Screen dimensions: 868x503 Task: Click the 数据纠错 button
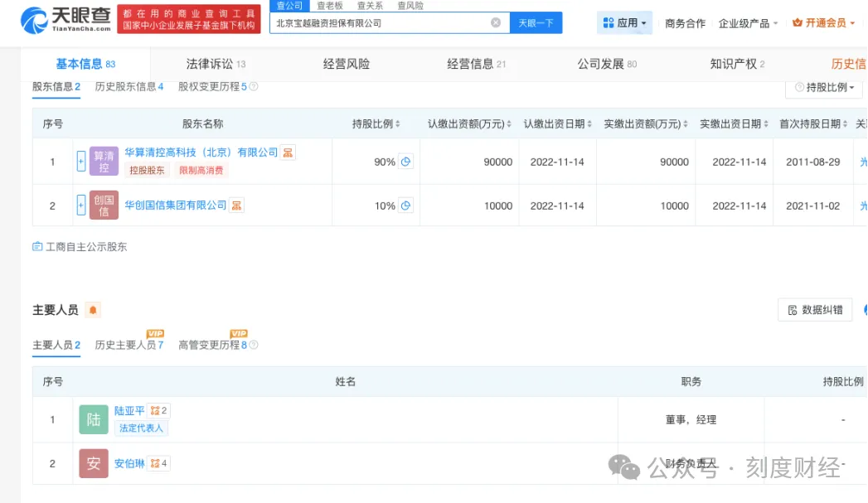pos(815,310)
